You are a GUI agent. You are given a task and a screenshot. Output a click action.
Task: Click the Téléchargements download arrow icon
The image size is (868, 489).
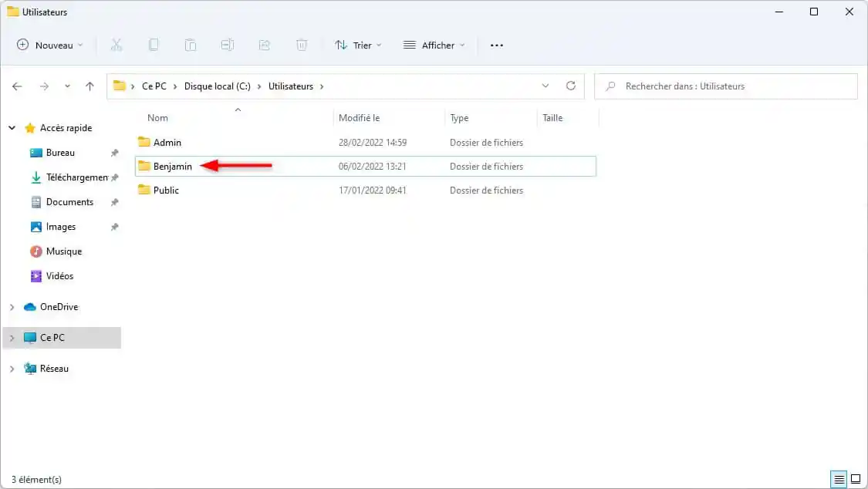(x=36, y=177)
